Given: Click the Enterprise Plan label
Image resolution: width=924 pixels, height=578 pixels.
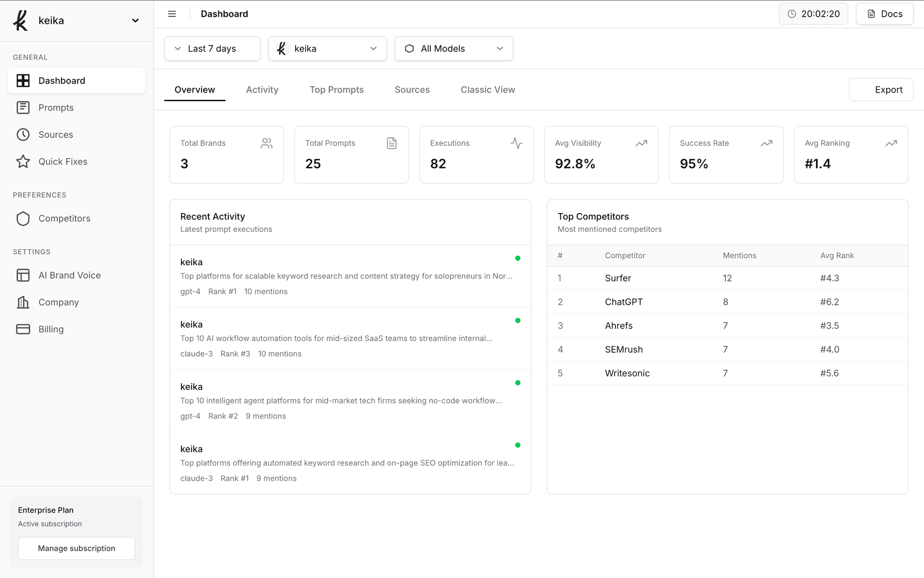Looking at the screenshot, I should [x=46, y=510].
